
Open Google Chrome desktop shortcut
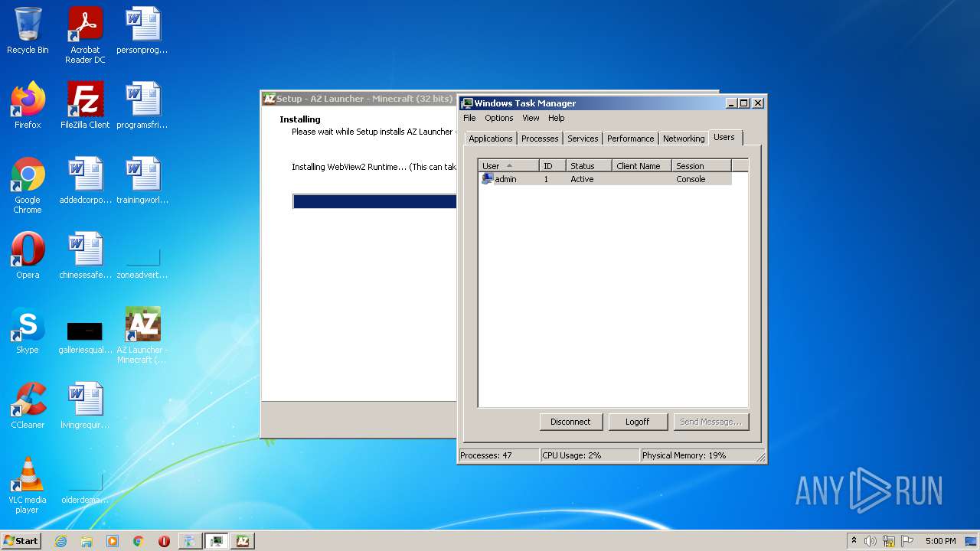click(x=28, y=186)
